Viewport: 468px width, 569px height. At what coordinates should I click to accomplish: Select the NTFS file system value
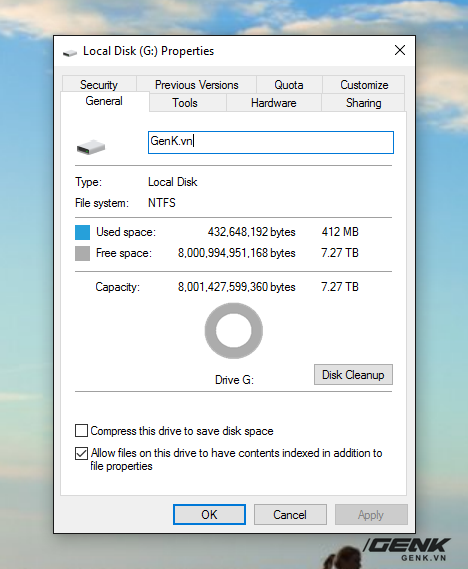tap(162, 202)
